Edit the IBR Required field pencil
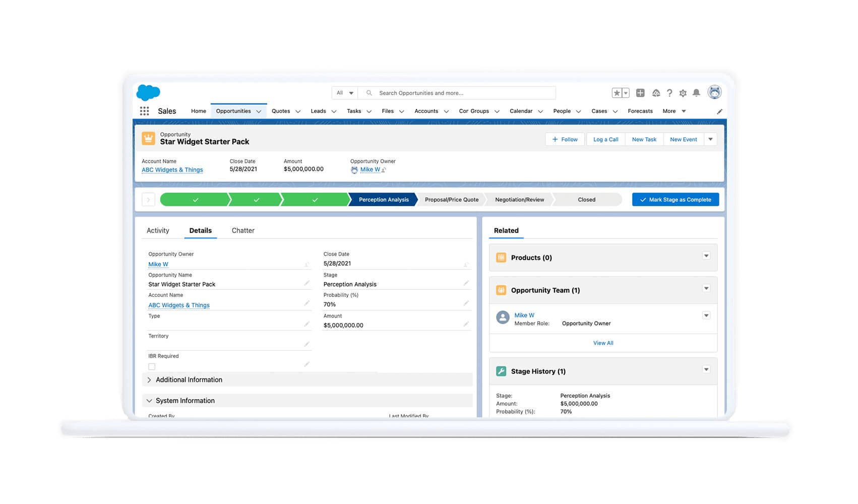This screenshot has height=504, width=858. 307,364
